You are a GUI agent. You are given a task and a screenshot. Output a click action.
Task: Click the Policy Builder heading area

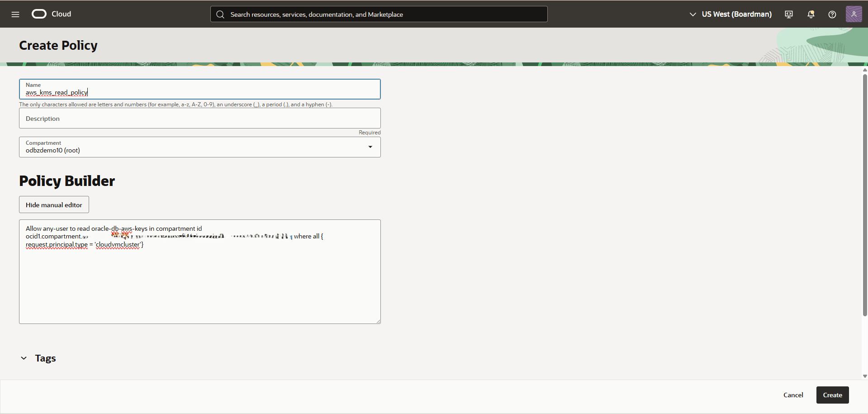pos(66,181)
